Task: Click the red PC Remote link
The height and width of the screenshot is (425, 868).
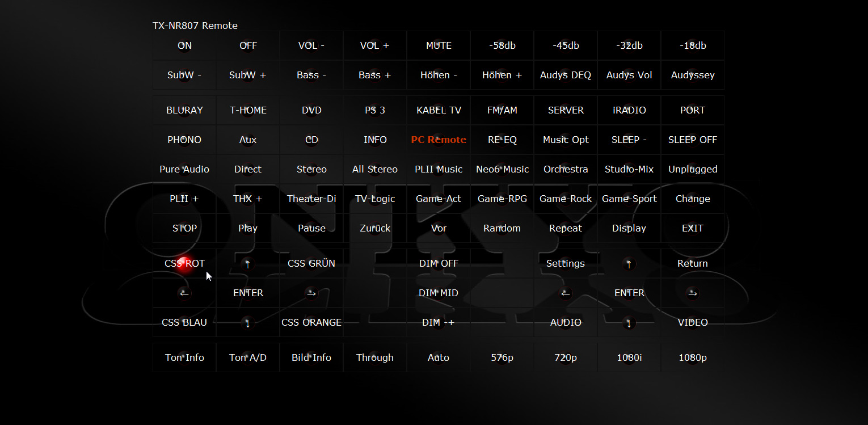Action: [439, 140]
